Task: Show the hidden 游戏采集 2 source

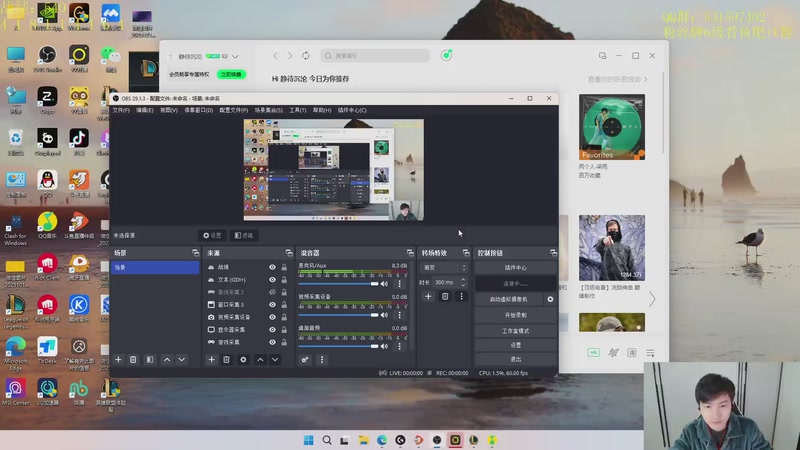Action: coord(272,292)
